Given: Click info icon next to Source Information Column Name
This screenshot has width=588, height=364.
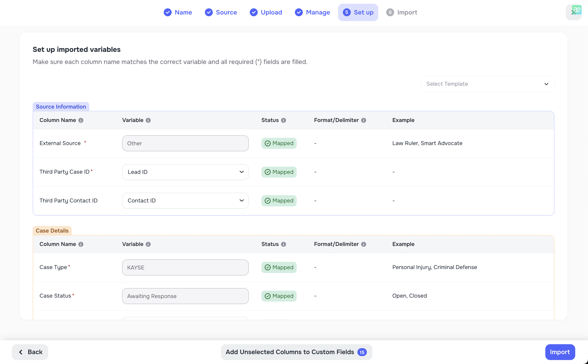Looking at the screenshot, I should [81, 120].
